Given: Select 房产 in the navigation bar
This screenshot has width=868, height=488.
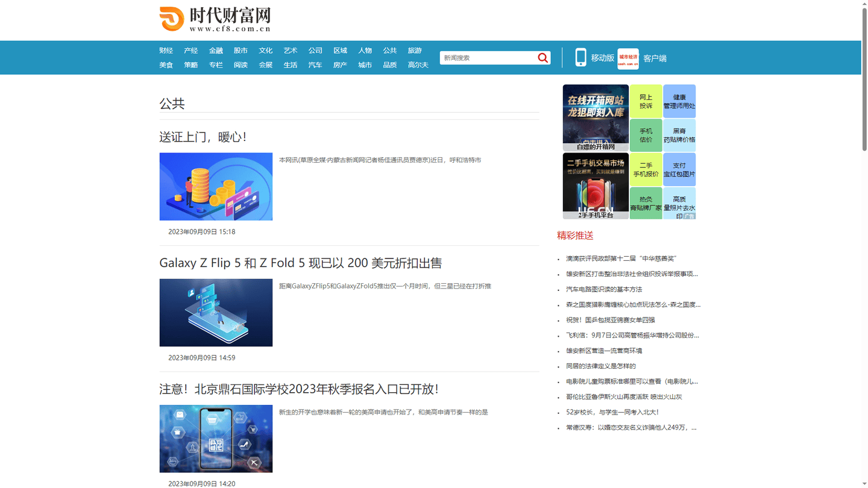Looking at the screenshot, I should click(341, 65).
